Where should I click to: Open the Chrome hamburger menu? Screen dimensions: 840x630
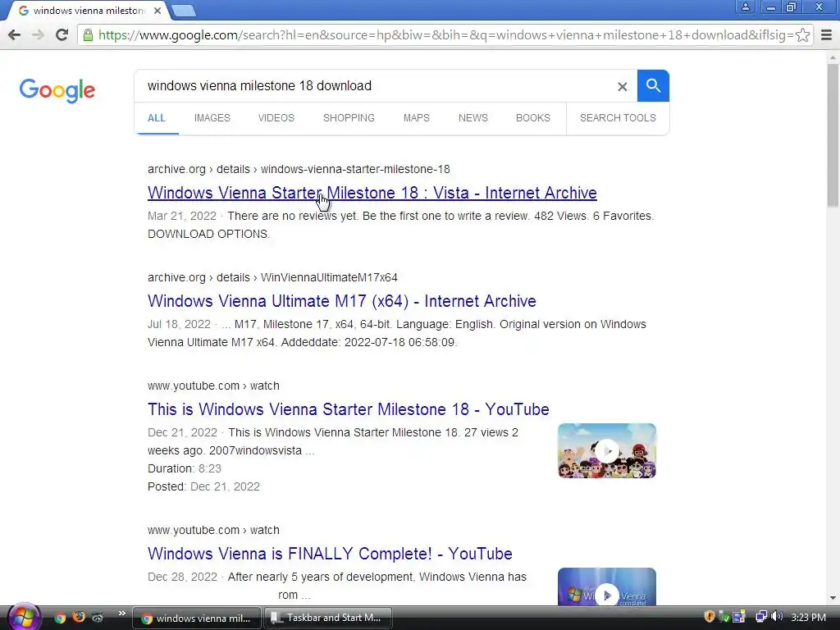827,34
